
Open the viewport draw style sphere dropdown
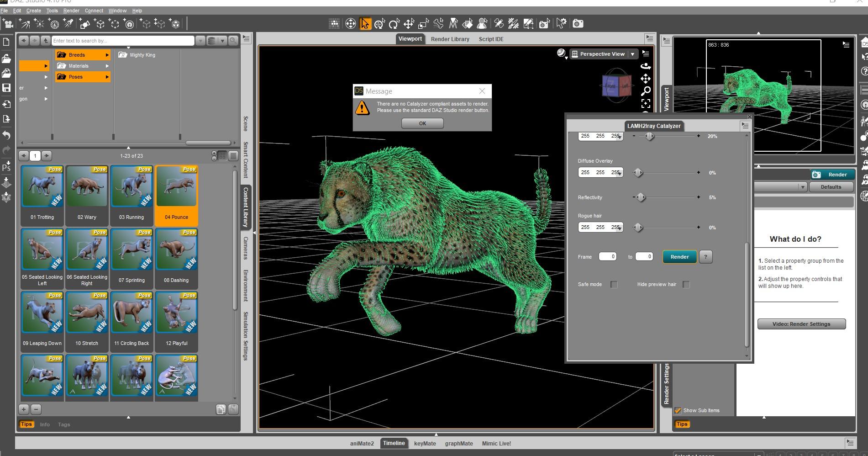pyautogui.click(x=562, y=54)
